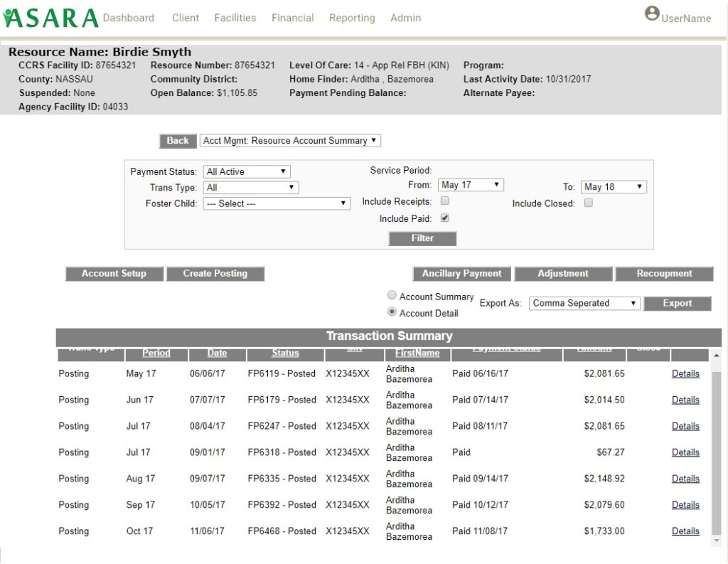The height and width of the screenshot is (564, 728).
Task: Open the Export As format dropdown
Action: click(583, 303)
